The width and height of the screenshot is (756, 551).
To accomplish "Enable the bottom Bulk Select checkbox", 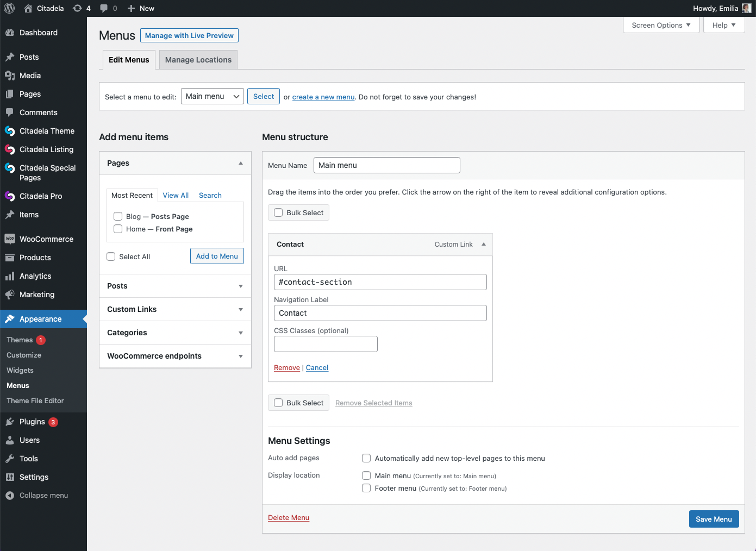I will coord(278,403).
